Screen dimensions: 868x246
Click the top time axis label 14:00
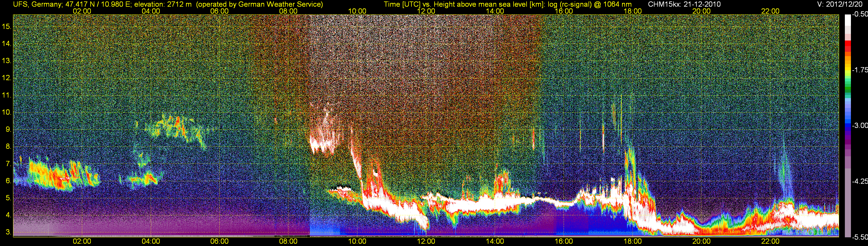[x=495, y=11]
